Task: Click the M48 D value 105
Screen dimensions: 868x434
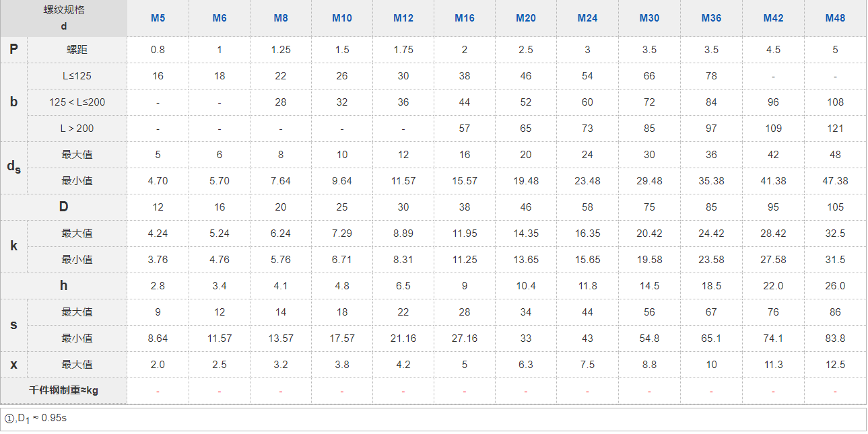Action: pyautogui.click(x=835, y=207)
